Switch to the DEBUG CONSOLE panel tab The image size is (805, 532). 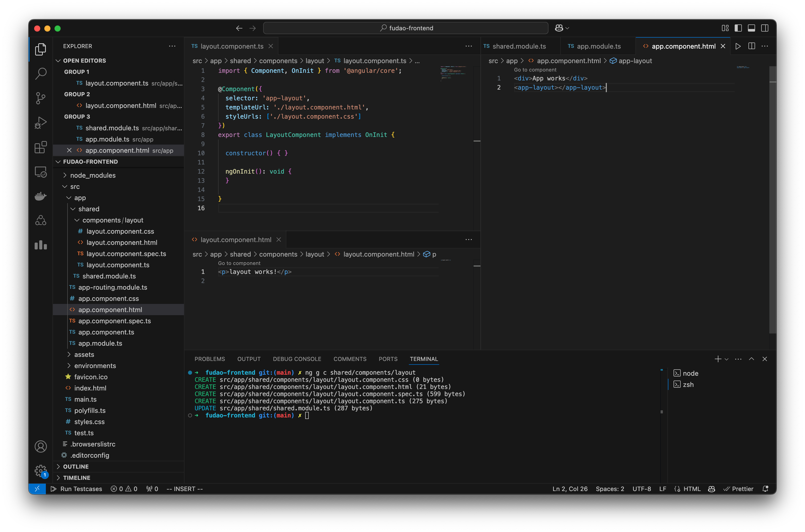pos(297,359)
